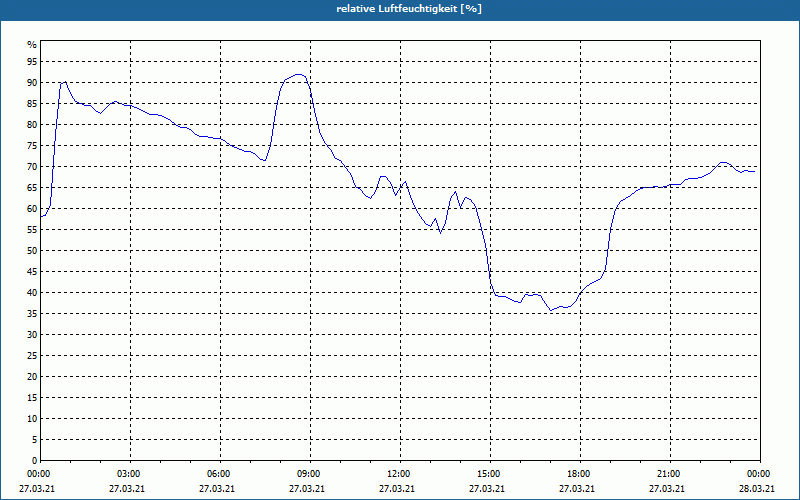Click the y-axis value '55'

coord(32,230)
